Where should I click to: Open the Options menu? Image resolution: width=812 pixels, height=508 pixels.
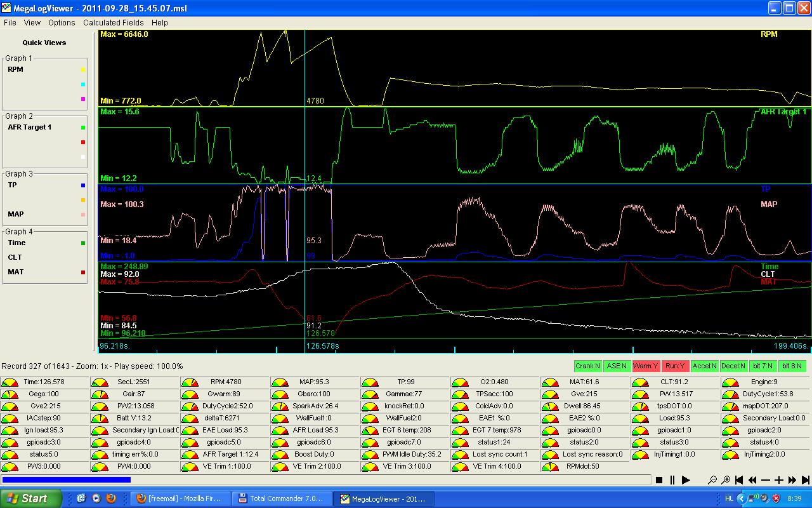pyautogui.click(x=62, y=22)
